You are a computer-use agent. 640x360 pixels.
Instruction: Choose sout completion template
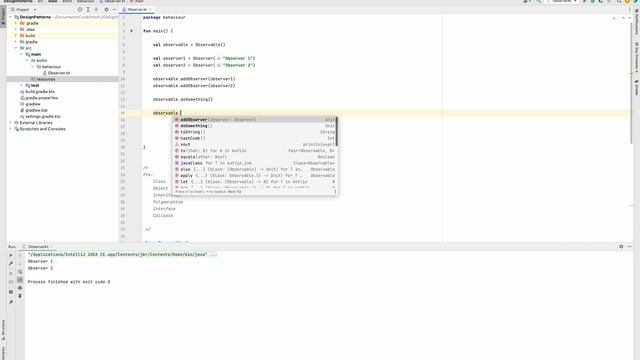coord(255,144)
